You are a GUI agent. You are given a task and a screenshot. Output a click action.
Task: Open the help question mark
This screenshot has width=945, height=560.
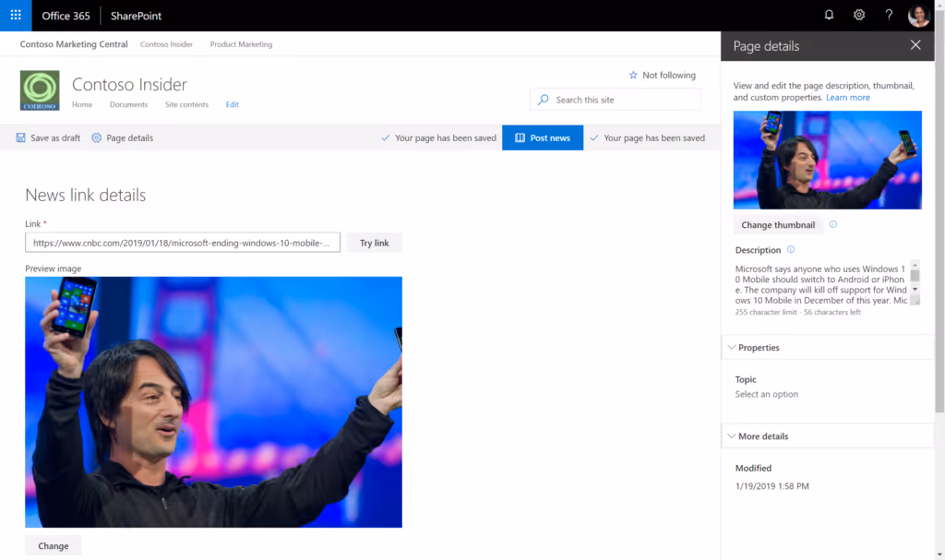point(889,15)
